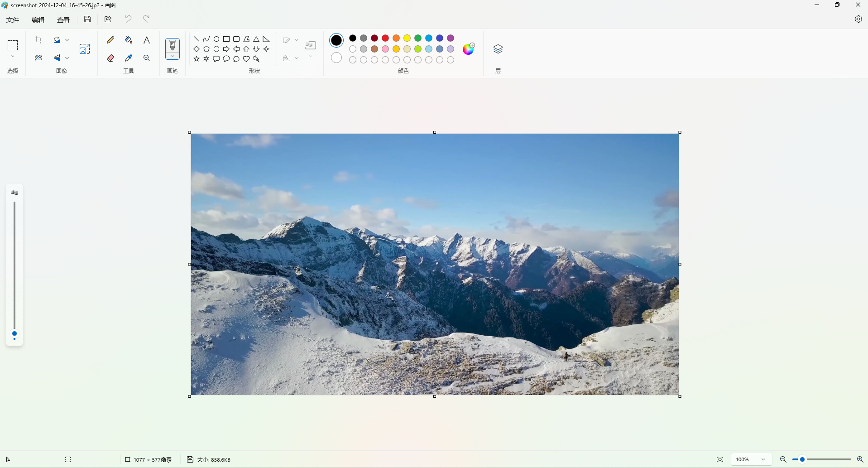Select the Text tool
The image size is (868, 468).
click(x=147, y=40)
